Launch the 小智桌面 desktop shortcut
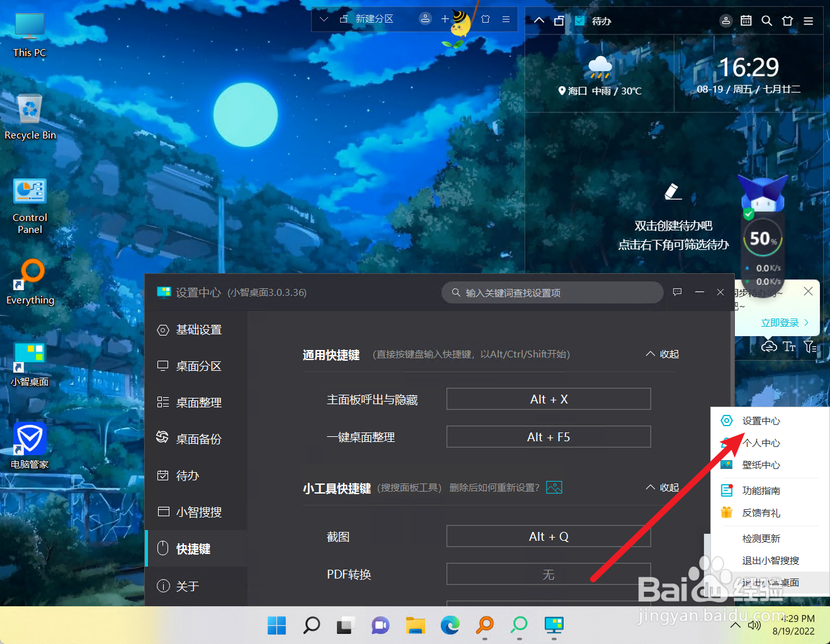Screen dimensions: 830x644 click(x=30, y=364)
